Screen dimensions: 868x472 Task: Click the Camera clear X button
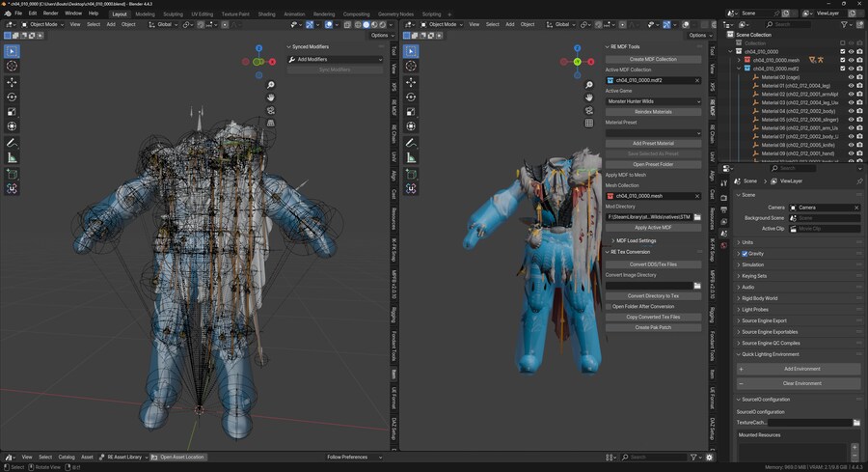pos(856,208)
